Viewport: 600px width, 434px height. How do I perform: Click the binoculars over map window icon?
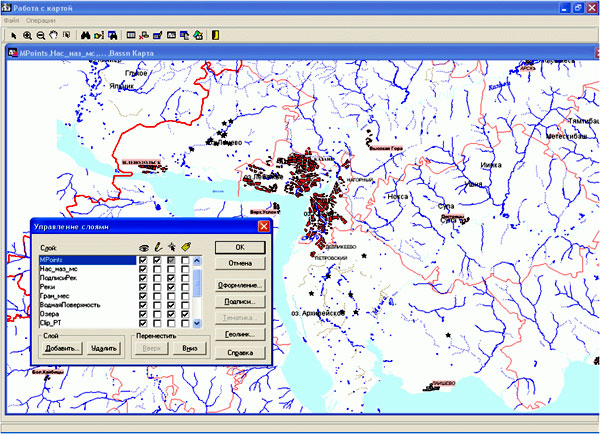pos(112,35)
